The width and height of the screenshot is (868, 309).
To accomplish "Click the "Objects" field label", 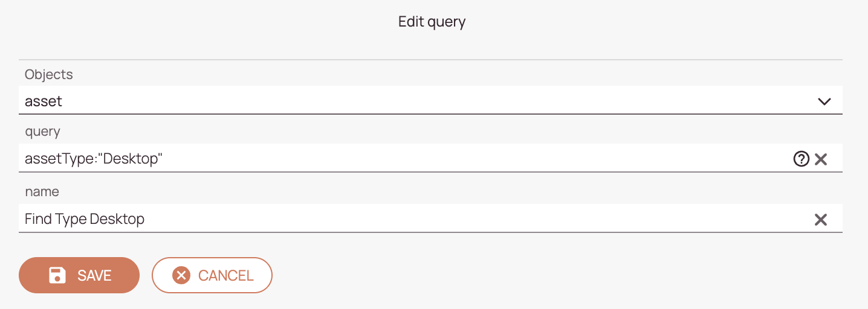I will [x=49, y=75].
